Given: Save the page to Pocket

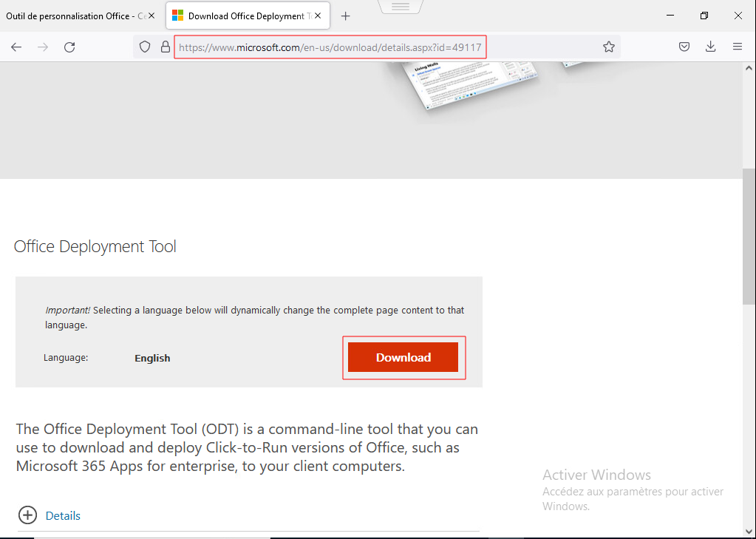Looking at the screenshot, I should [684, 47].
